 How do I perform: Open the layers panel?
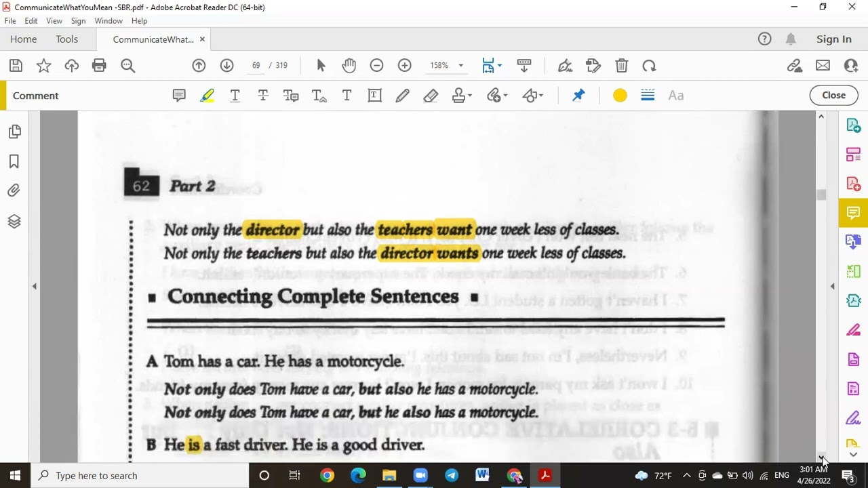(14, 221)
